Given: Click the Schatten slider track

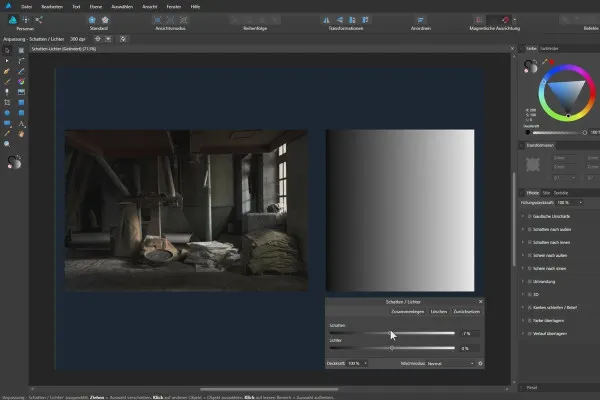Looking at the screenshot, I should click(x=392, y=333).
